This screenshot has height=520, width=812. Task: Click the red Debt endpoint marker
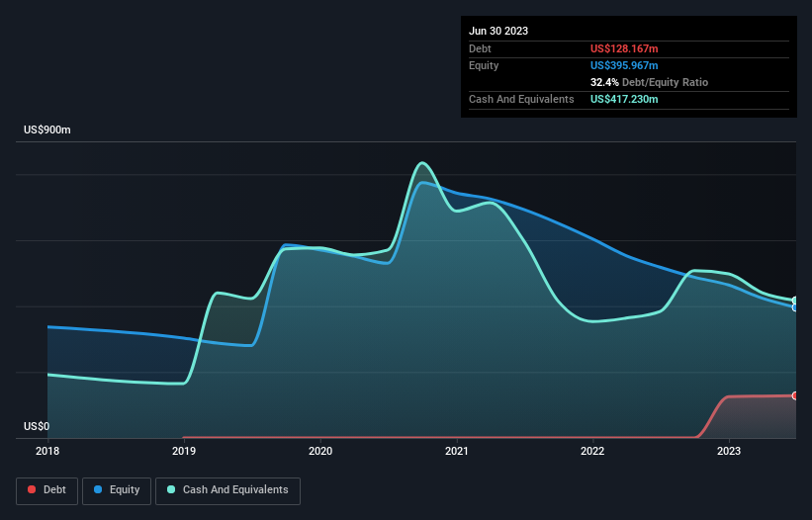795,395
